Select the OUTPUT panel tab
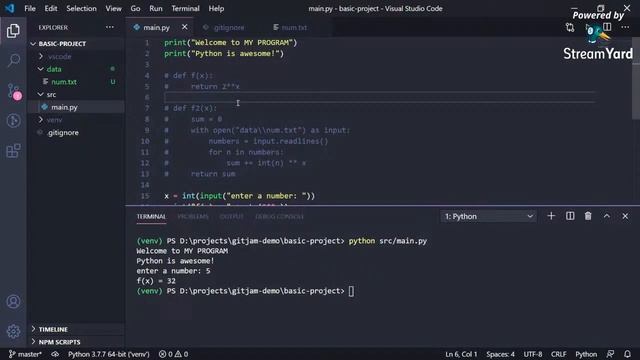 [231, 216]
